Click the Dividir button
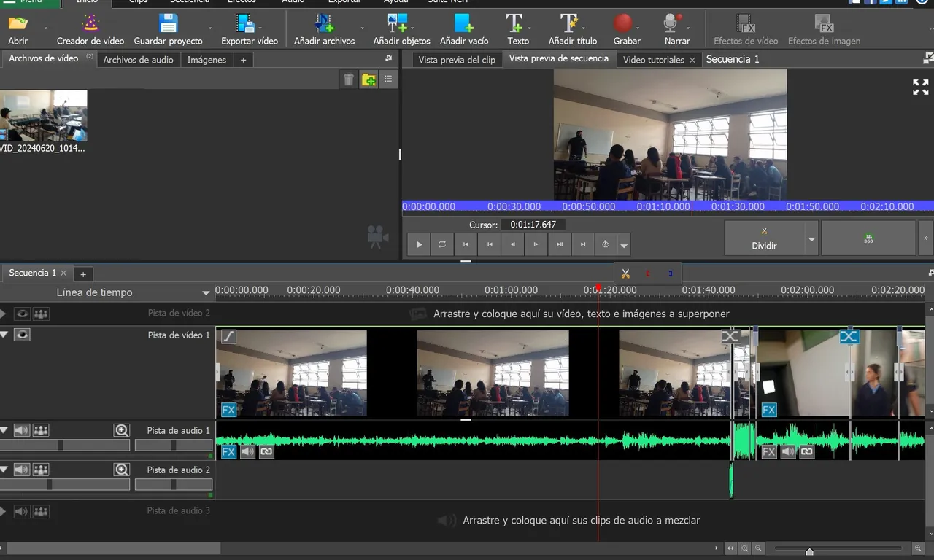Image resolution: width=934 pixels, height=560 pixels. pyautogui.click(x=764, y=238)
